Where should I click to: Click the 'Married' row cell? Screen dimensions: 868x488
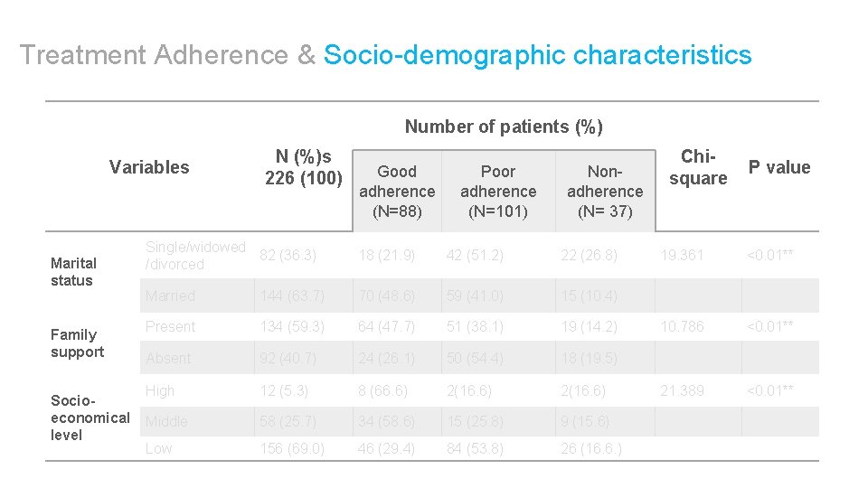click(x=170, y=296)
